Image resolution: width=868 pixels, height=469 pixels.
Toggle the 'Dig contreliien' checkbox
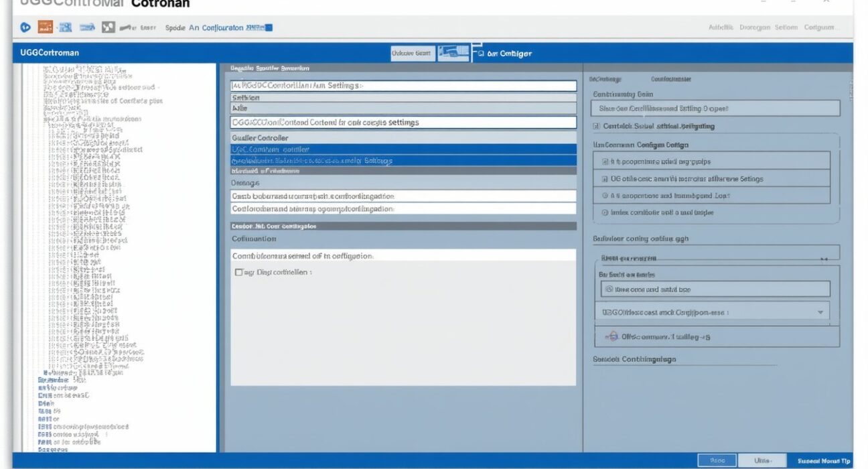238,273
